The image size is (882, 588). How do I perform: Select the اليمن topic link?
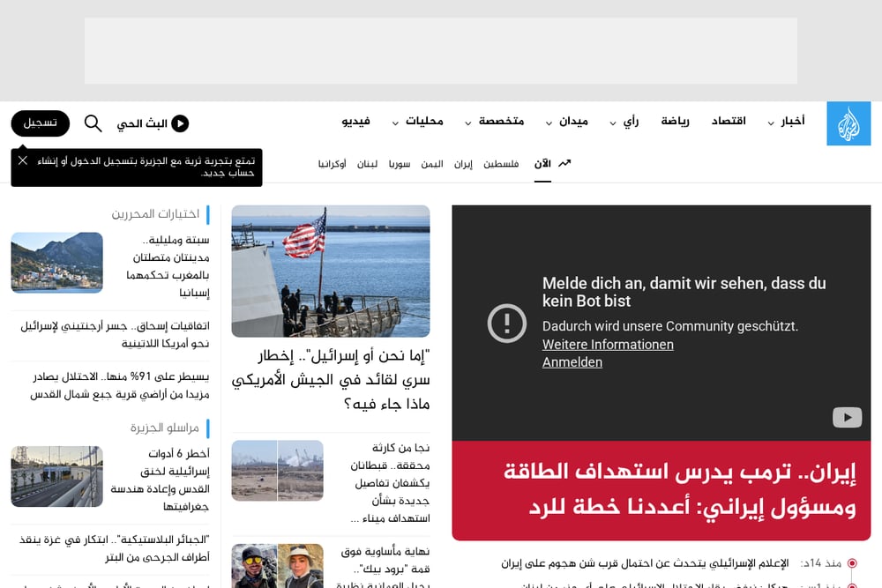(432, 164)
